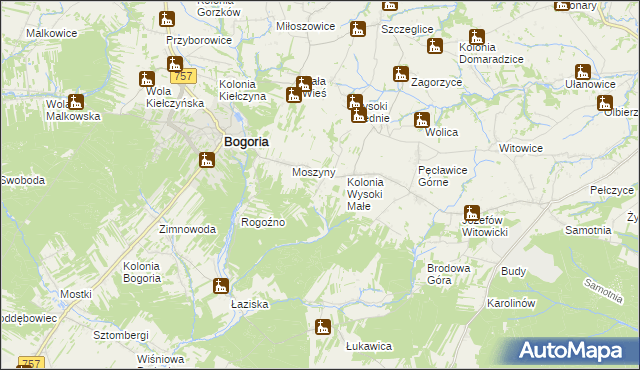This screenshot has width=640, height=370.
Task: Click the Zimnowoda label
Action: click(187, 229)
